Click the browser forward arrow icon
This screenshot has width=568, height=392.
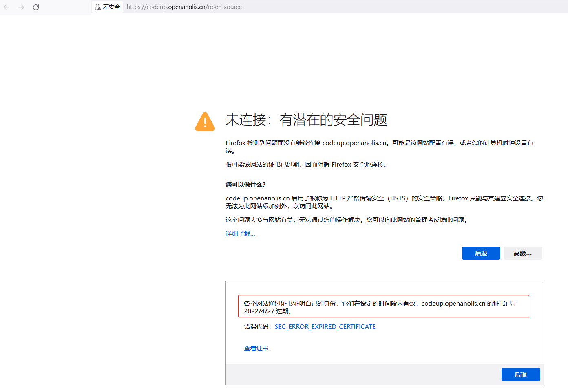21,7
